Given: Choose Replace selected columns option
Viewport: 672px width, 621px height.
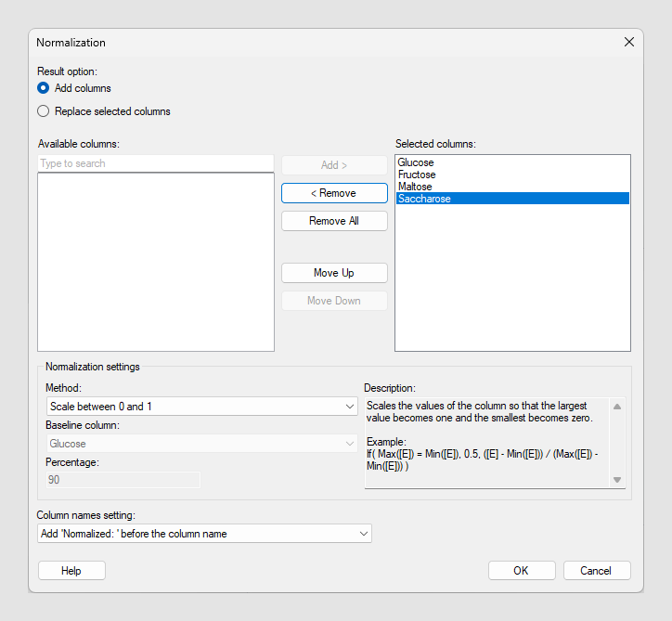Looking at the screenshot, I should click(x=44, y=111).
